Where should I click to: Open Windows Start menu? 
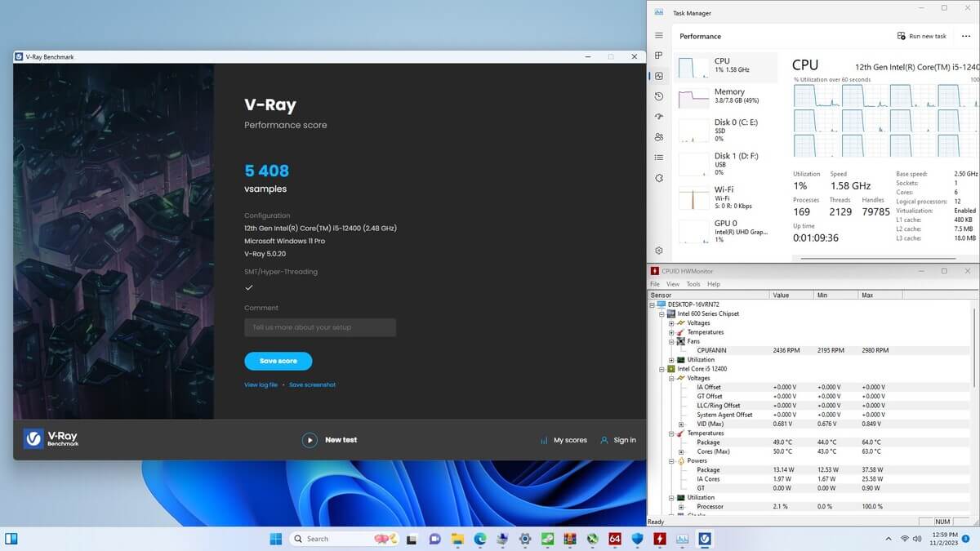point(275,539)
